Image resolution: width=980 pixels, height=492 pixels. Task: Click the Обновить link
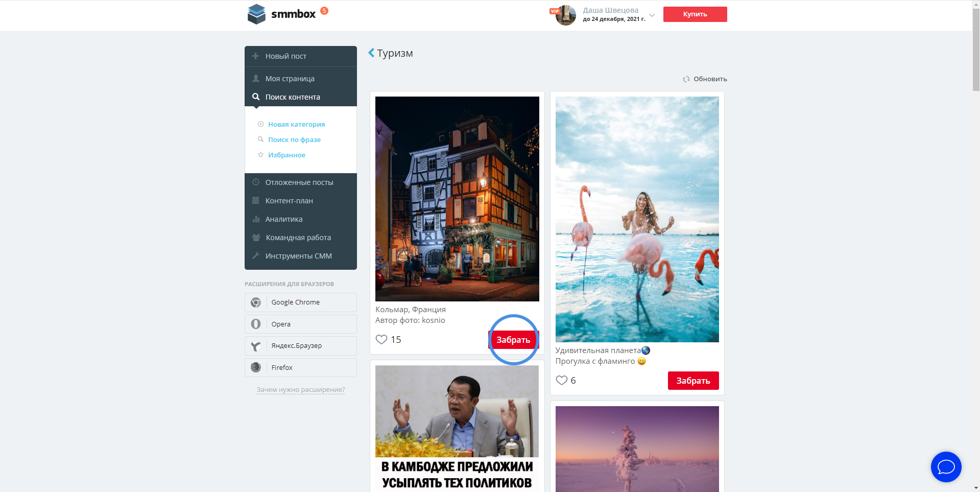click(710, 79)
